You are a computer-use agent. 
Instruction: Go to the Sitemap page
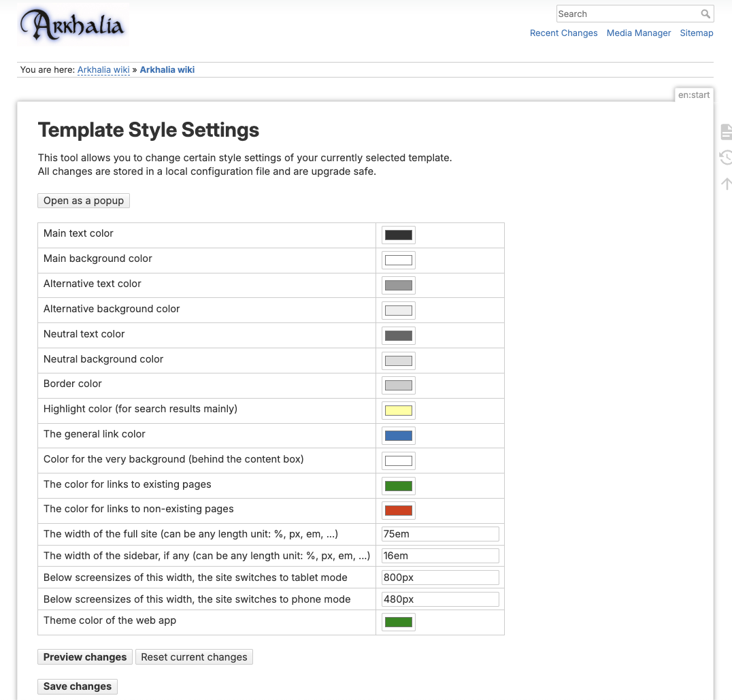696,33
